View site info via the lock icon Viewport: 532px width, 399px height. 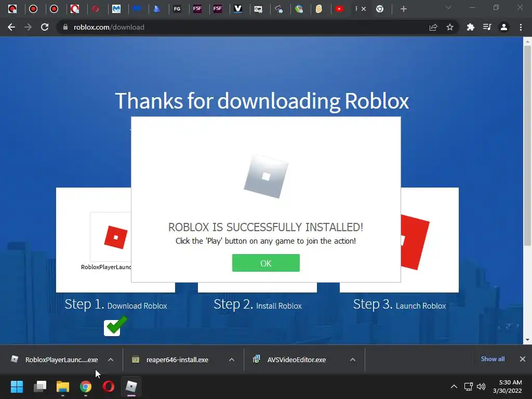pyautogui.click(x=65, y=27)
